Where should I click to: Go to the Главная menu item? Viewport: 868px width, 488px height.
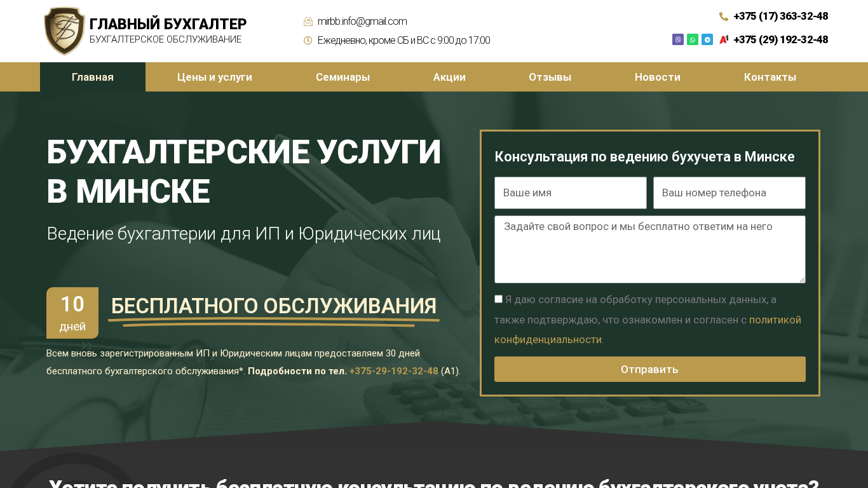coord(93,77)
